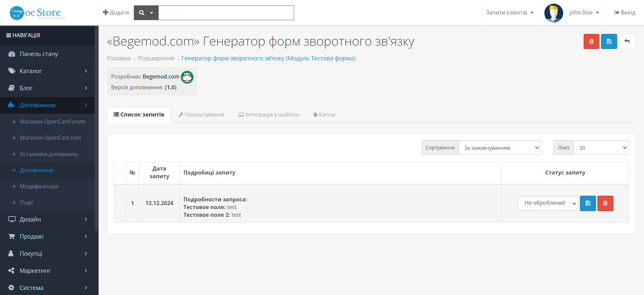This screenshot has height=295, width=644.
Task: Click the ocStore logo
Action: (37, 13)
